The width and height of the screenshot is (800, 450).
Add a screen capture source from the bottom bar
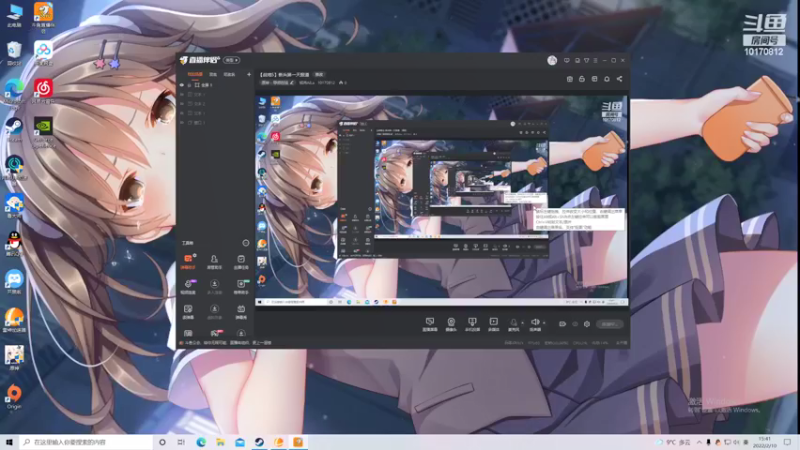(430, 324)
